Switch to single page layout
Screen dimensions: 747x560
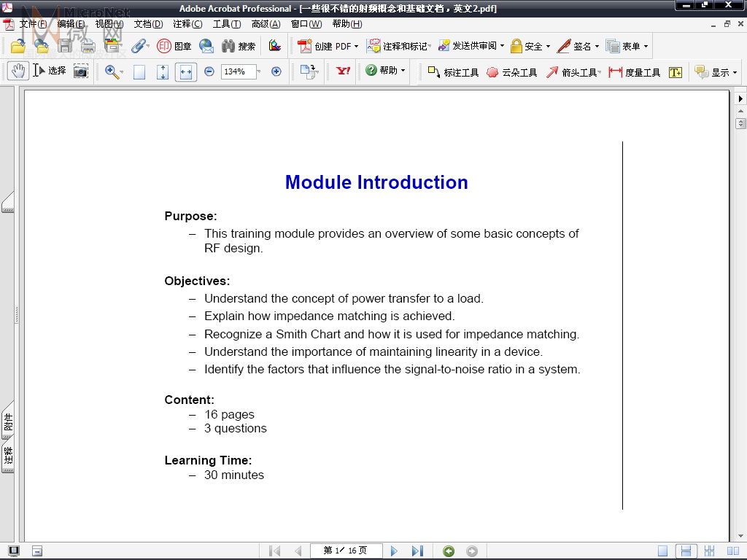point(662,551)
